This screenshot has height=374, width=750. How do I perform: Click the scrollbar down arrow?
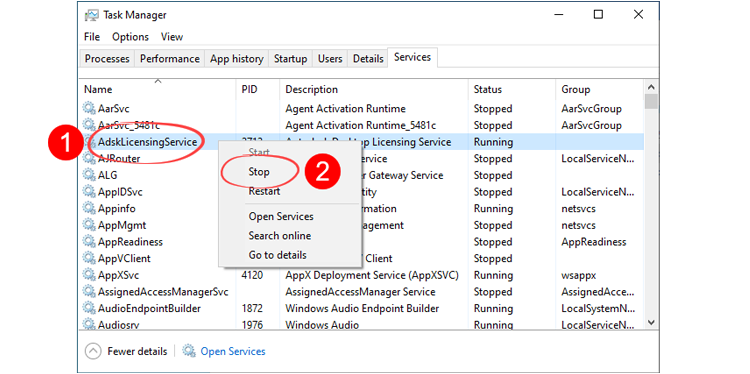(651, 323)
